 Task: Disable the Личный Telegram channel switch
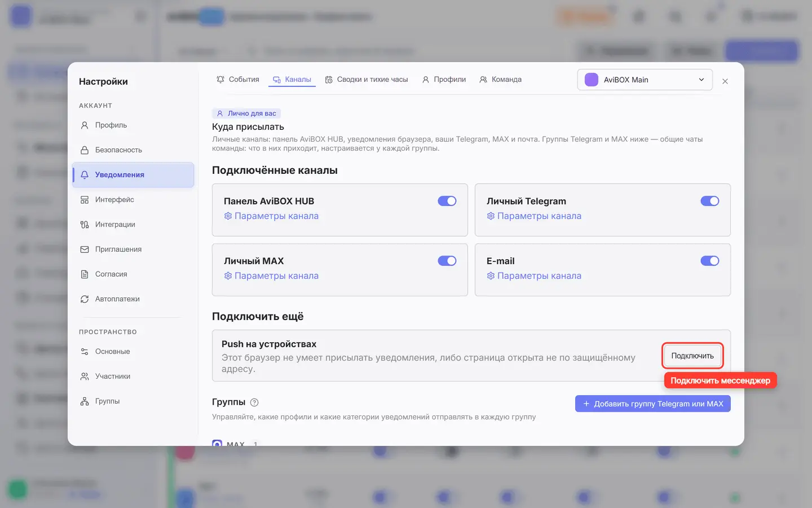pyautogui.click(x=710, y=201)
